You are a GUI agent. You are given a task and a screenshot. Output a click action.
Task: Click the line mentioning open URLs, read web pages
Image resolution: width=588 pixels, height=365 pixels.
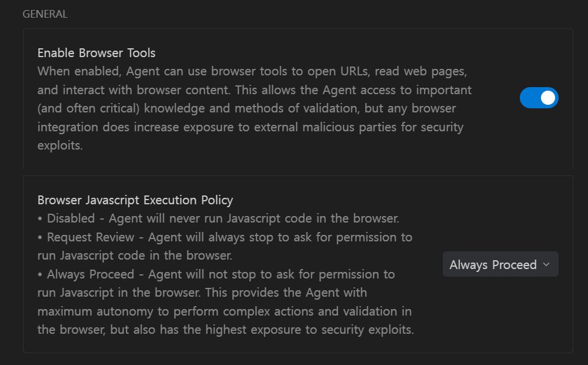[x=253, y=72]
